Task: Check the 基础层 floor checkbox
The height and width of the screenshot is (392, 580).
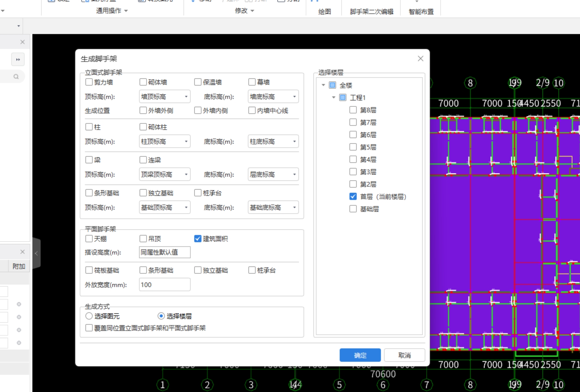Action: pyautogui.click(x=353, y=209)
